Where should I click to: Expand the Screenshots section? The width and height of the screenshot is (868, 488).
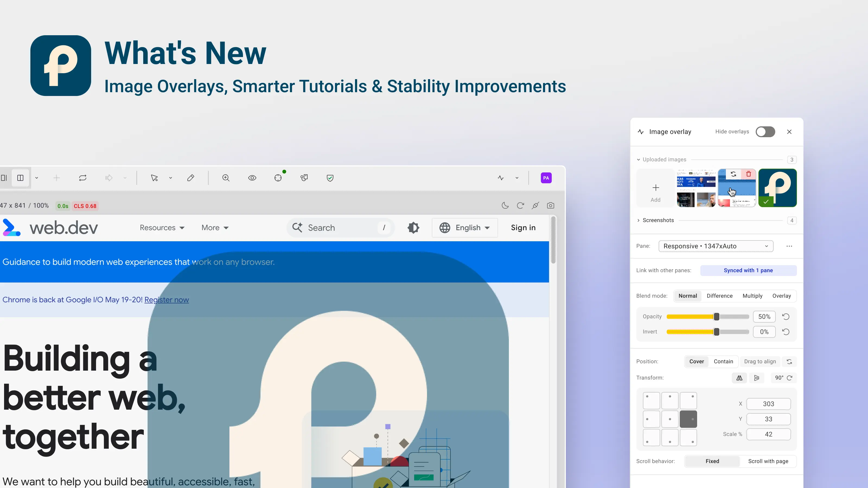pos(655,220)
